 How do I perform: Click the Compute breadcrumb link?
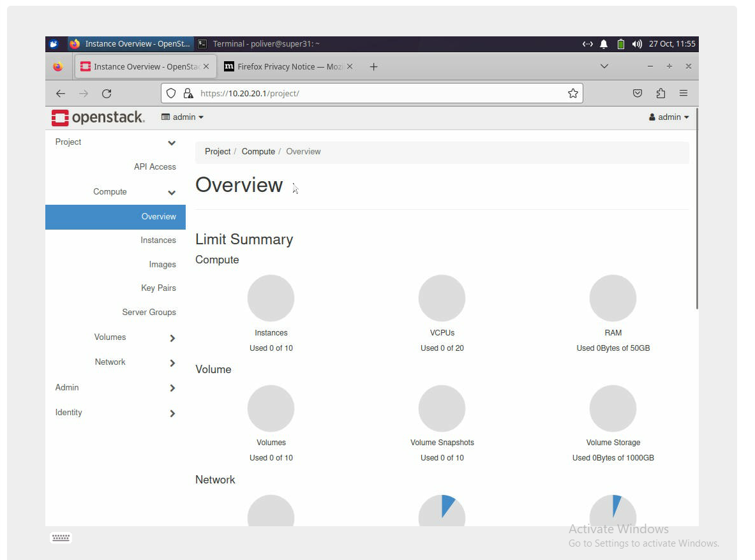[x=258, y=152]
